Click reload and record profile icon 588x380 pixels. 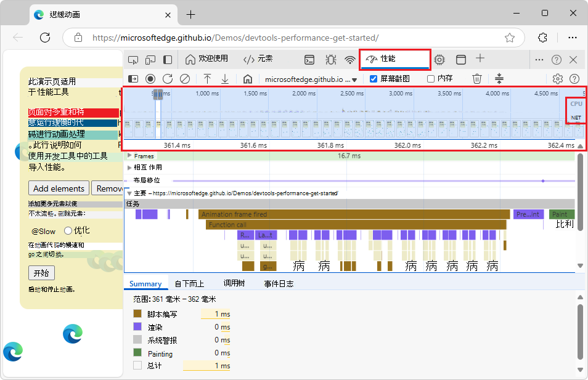pyautogui.click(x=168, y=79)
